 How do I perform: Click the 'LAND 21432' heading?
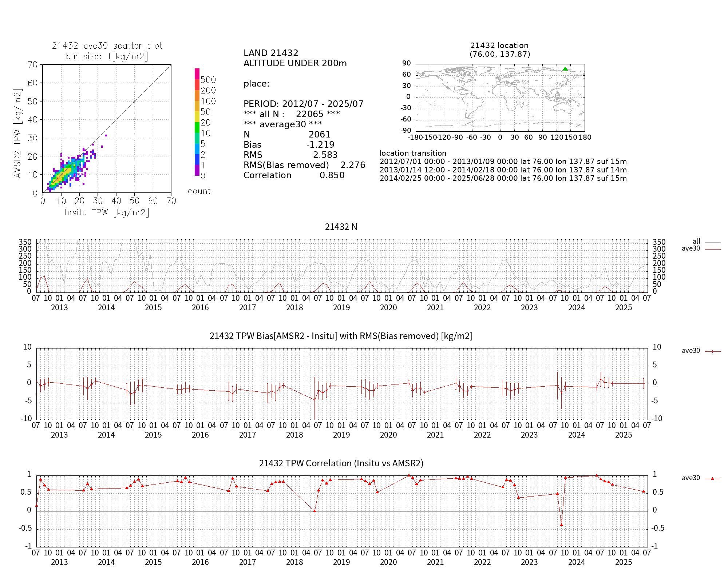point(271,53)
